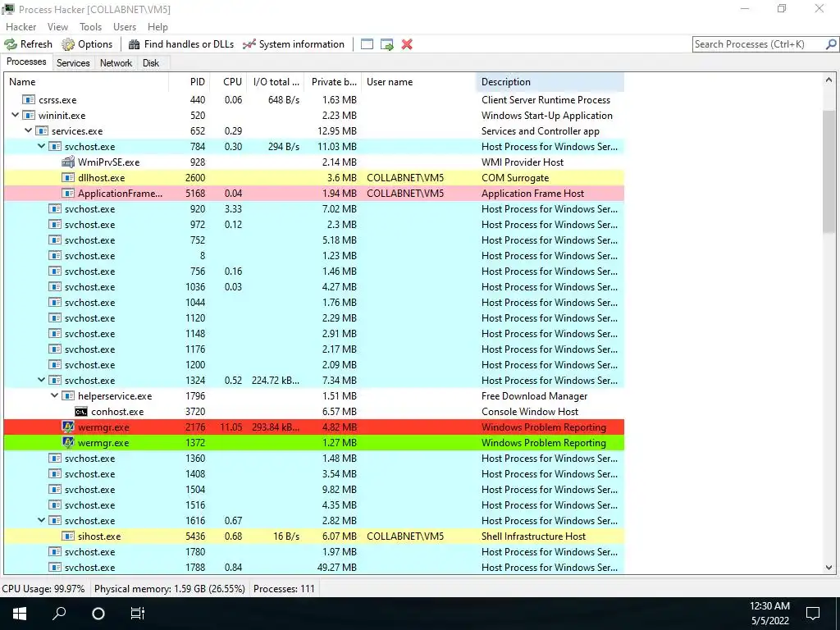Sort by the Description column header
840x630 pixels.
pyautogui.click(x=550, y=82)
